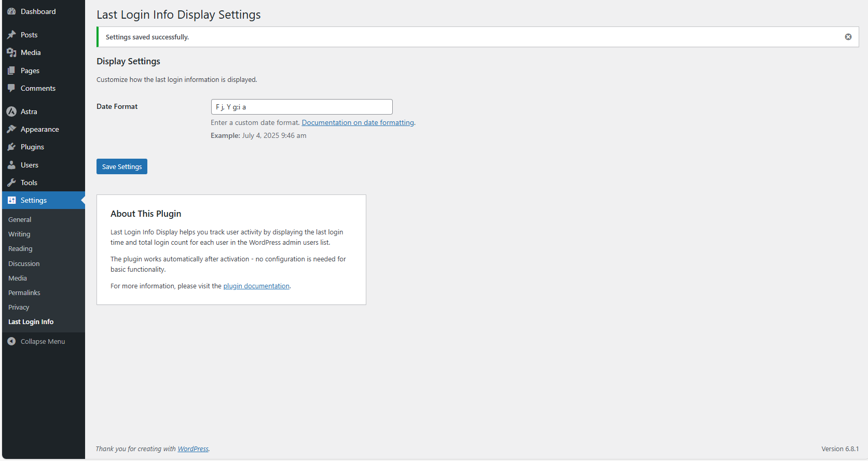
Task: Click the Media label in main menu
Action: point(31,52)
